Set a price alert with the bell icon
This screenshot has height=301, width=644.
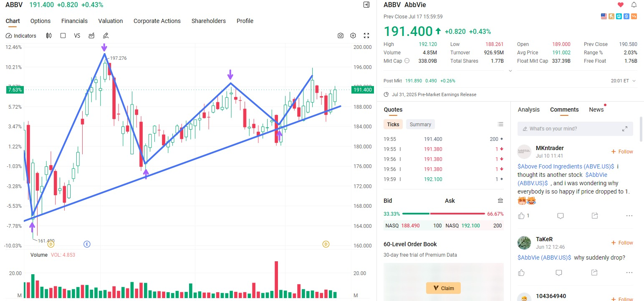(634, 5)
